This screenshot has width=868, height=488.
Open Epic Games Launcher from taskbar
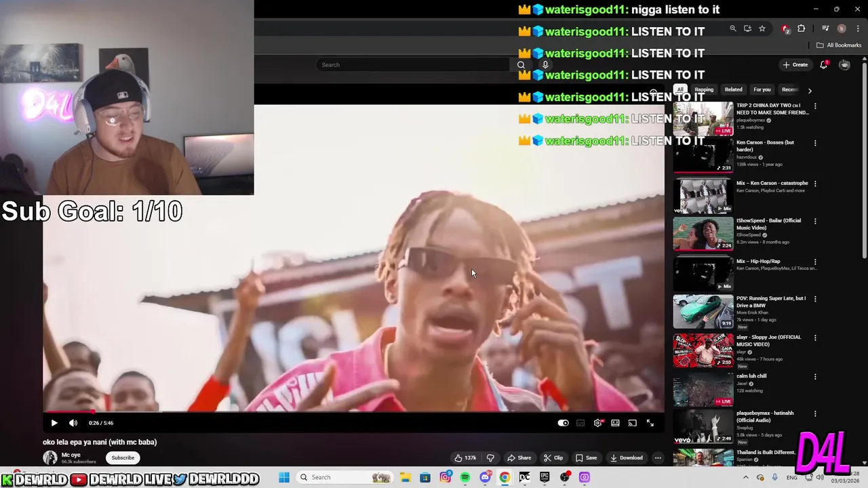[545, 477]
